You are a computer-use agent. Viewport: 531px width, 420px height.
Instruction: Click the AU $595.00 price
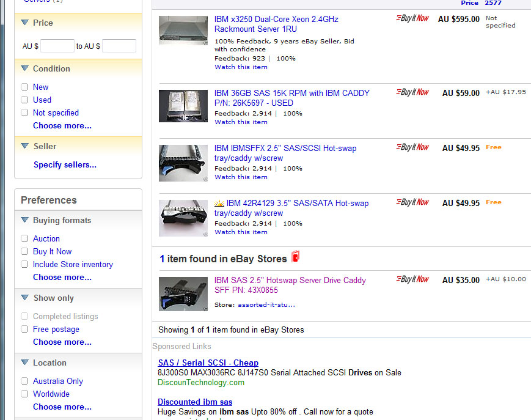(x=459, y=20)
